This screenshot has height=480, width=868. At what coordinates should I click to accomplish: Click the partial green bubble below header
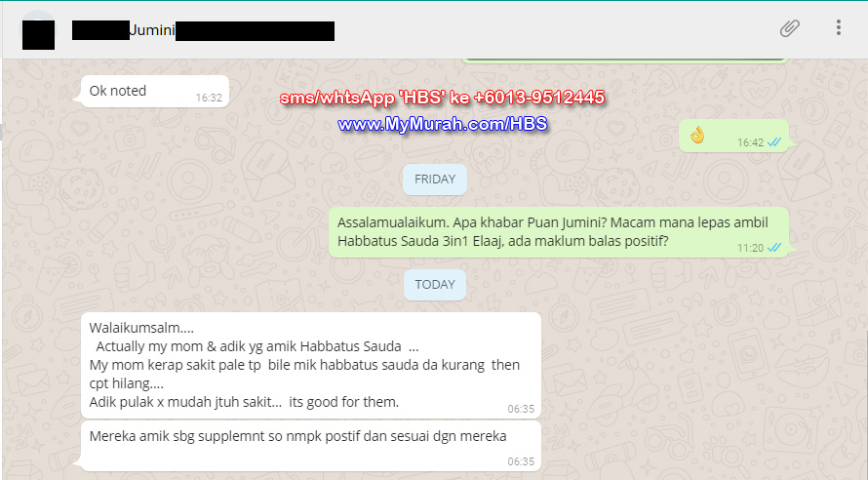(624, 60)
